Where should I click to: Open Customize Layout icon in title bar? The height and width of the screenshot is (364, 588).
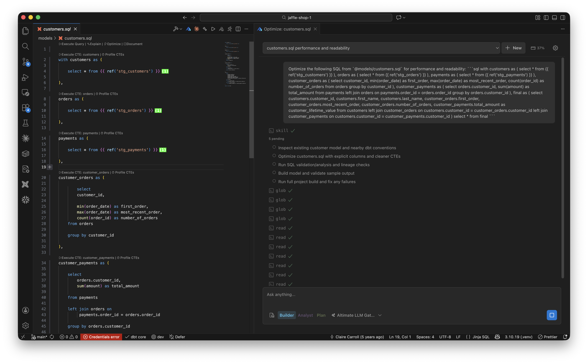pos(538,18)
